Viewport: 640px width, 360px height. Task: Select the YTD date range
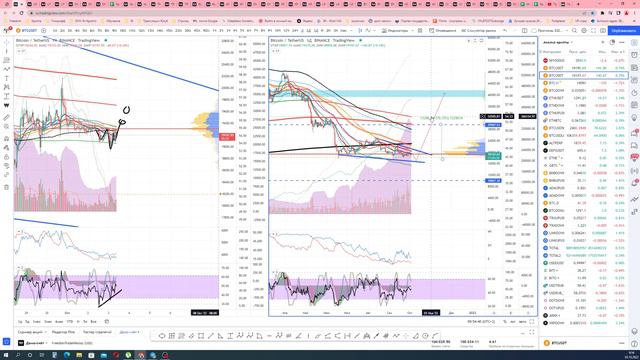point(70,322)
